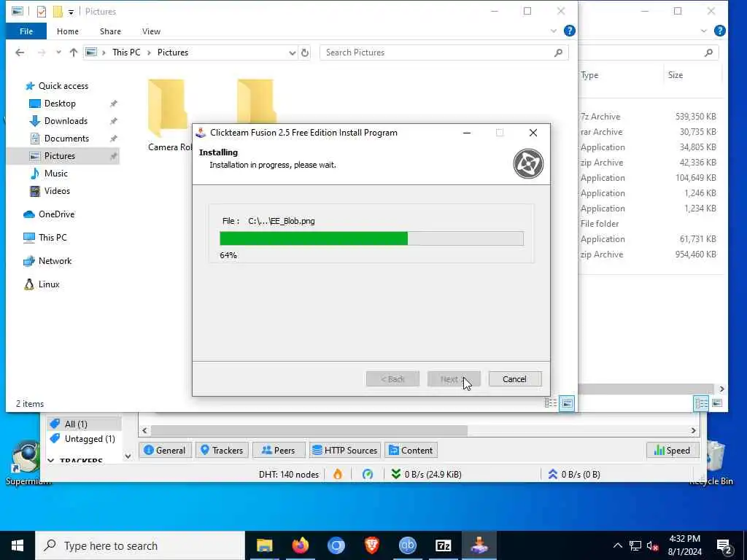Open recent locations dropdown arrow
This screenshot has width=747, height=560.
[58, 52]
